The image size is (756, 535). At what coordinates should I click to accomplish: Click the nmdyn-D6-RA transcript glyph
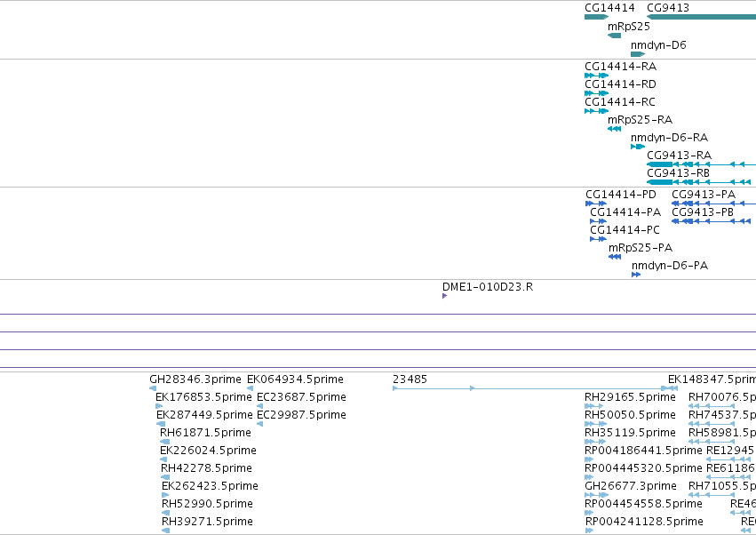tap(638, 147)
